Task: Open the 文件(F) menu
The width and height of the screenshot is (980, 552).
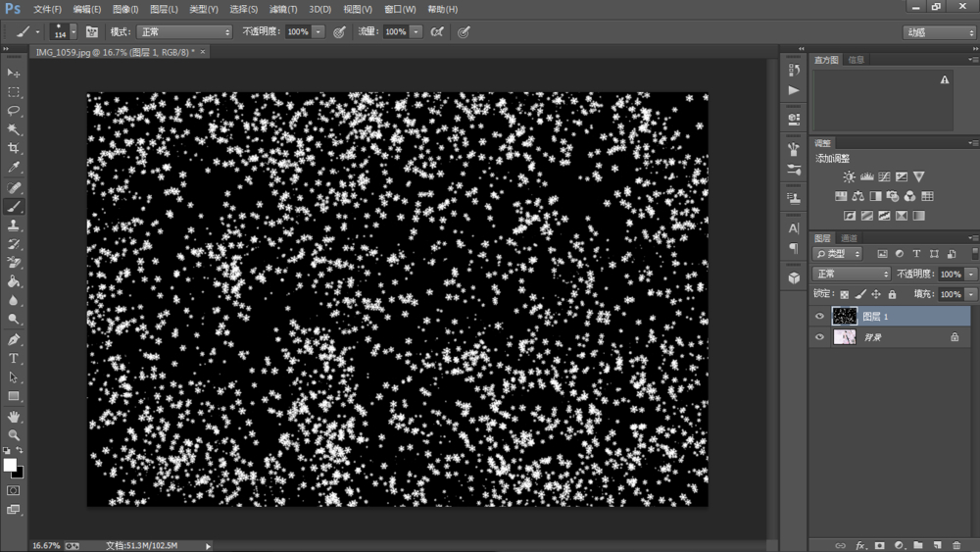Action: [x=47, y=10]
